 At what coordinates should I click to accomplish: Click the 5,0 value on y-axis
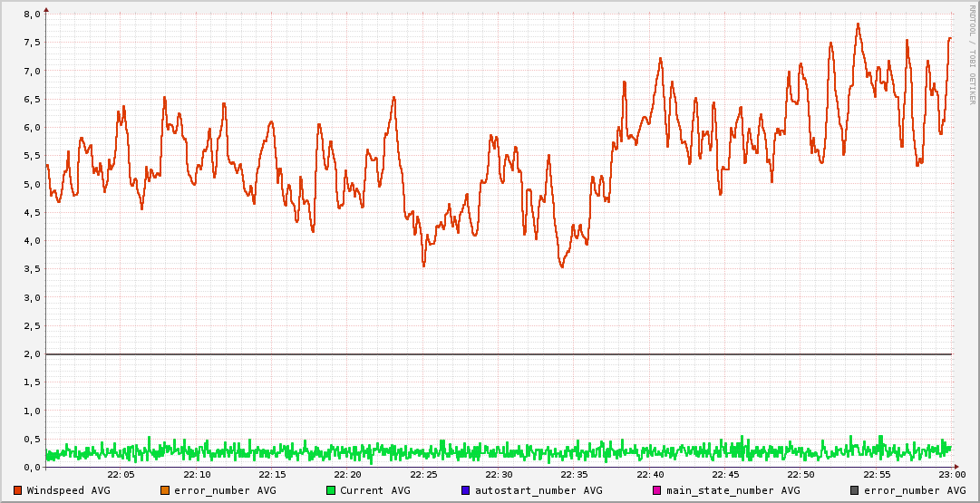click(32, 184)
